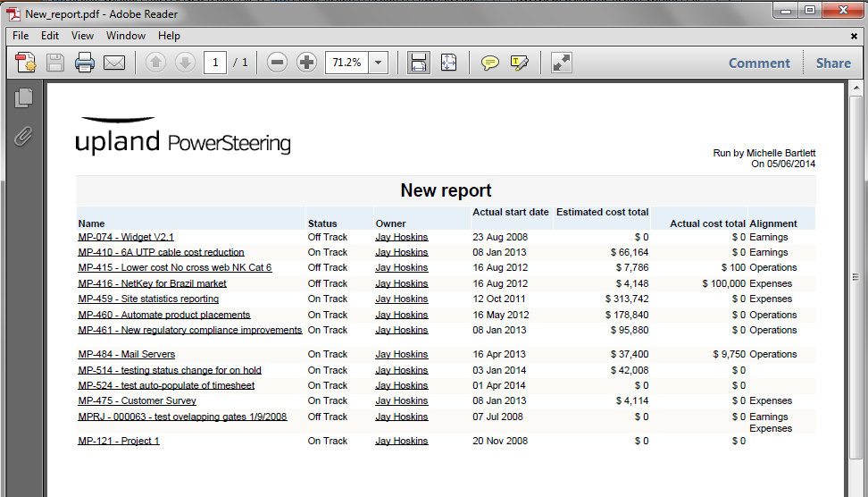Viewport: 868px width, 497px height.
Task: Email the file with envelope icon
Action: tap(114, 63)
